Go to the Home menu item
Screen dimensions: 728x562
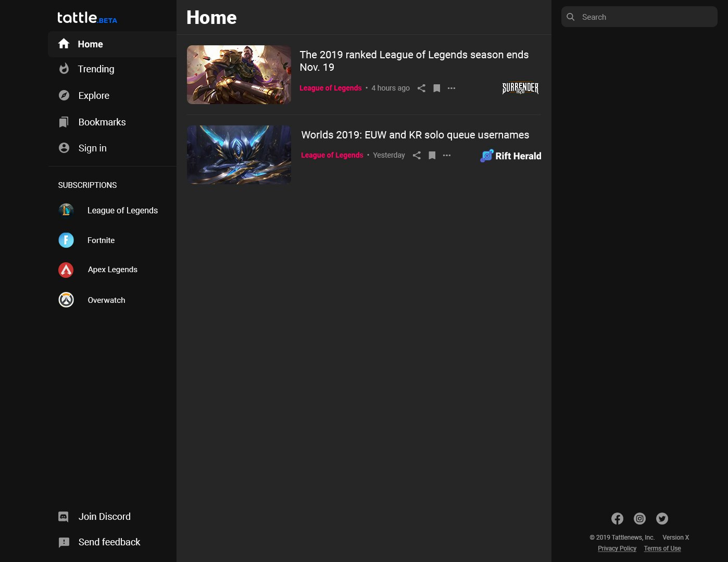coord(112,44)
